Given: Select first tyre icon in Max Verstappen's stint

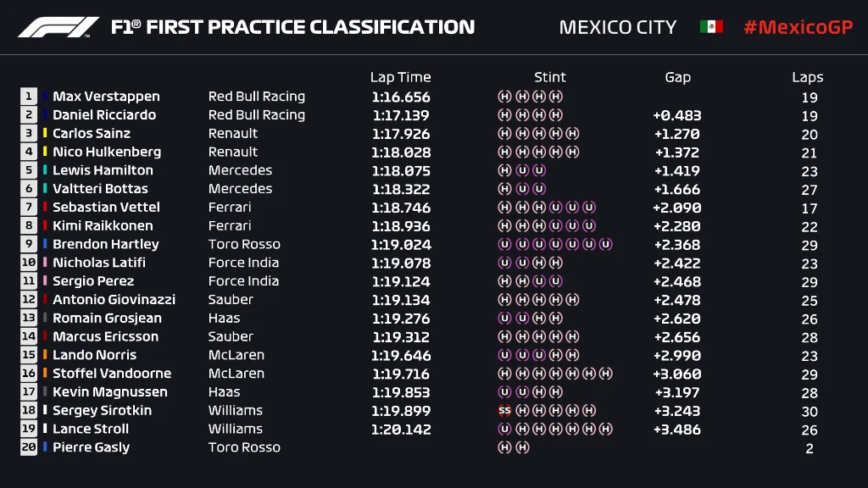Looking at the screenshot, I should click(504, 97).
